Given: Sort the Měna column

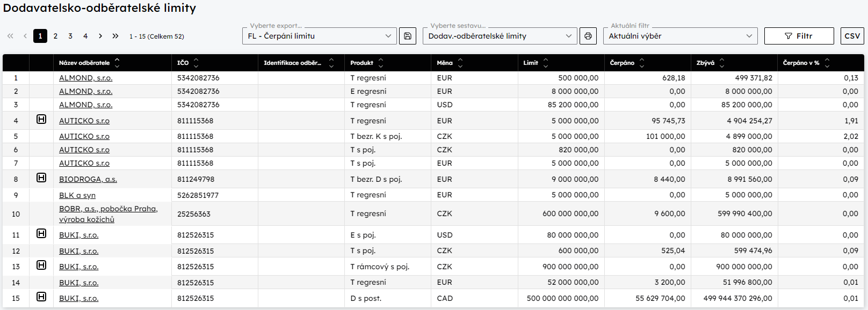Looking at the screenshot, I should (460, 63).
